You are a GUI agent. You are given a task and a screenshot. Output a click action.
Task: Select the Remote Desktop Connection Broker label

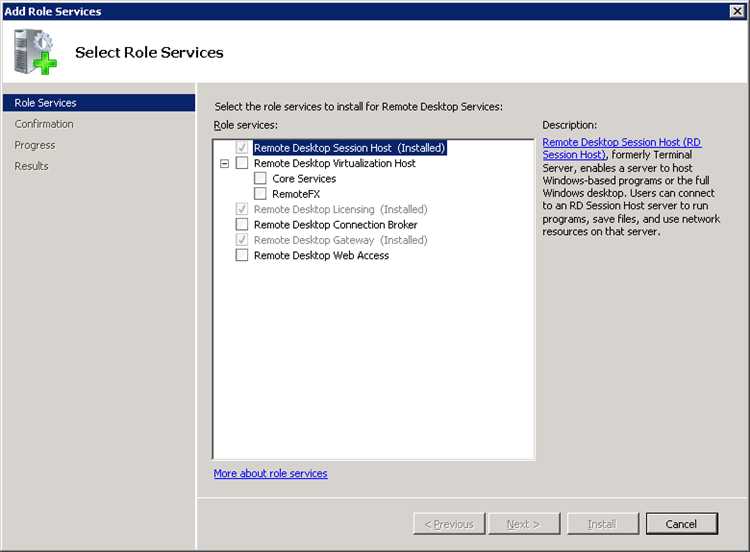click(x=335, y=224)
